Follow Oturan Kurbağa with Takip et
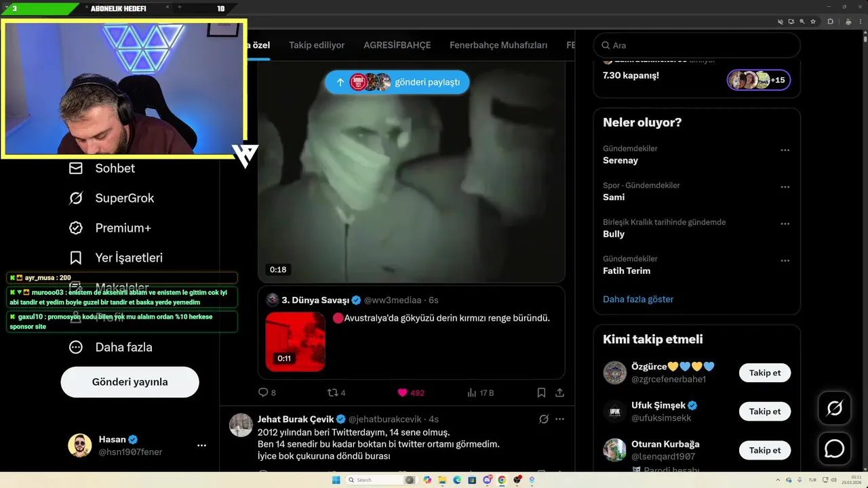Viewport: 868px width, 488px height. point(765,450)
